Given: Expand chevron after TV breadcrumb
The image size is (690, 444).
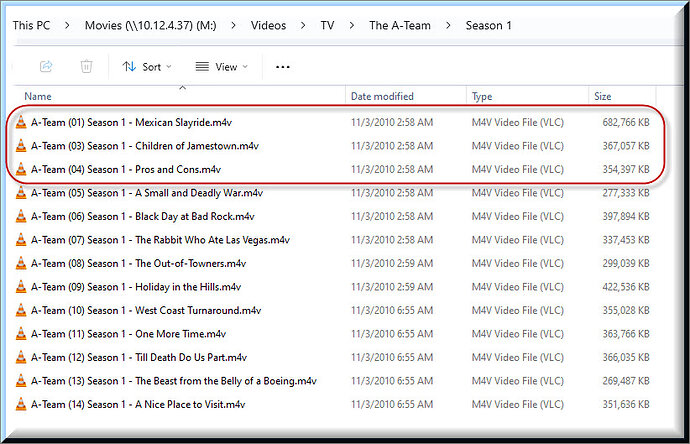Looking at the screenshot, I should (351, 26).
